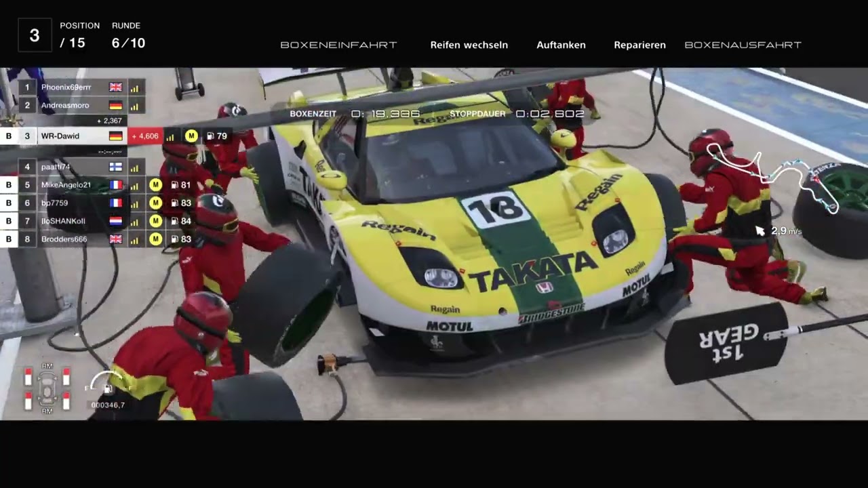This screenshot has height=488, width=868.
Task: Select driver row bp7759
Action: click(x=100, y=203)
